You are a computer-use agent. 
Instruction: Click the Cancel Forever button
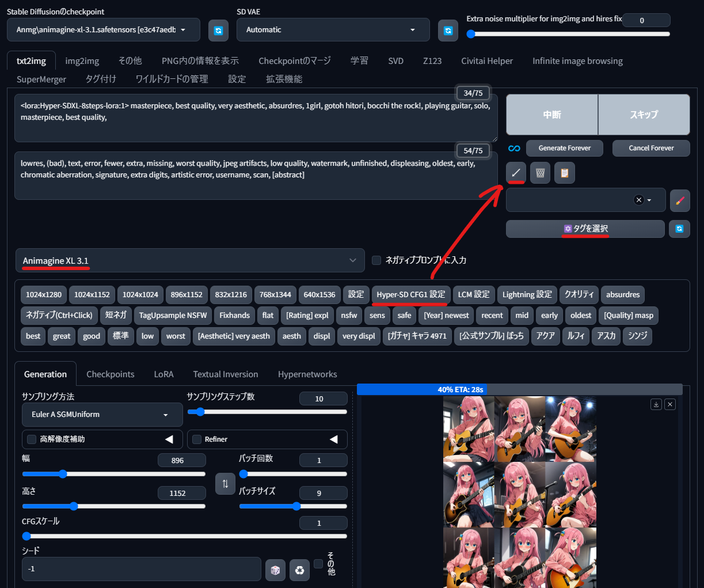[x=651, y=148]
